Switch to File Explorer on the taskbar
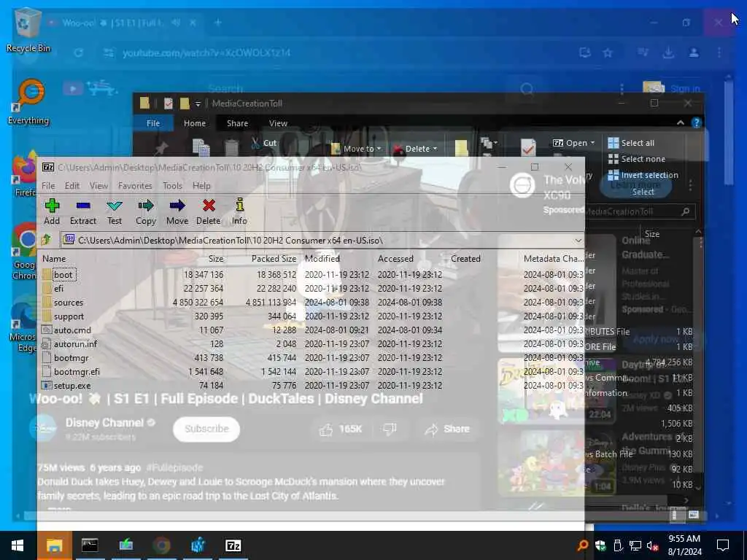Screen dimensions: 747x560 [x=54, y=545]
